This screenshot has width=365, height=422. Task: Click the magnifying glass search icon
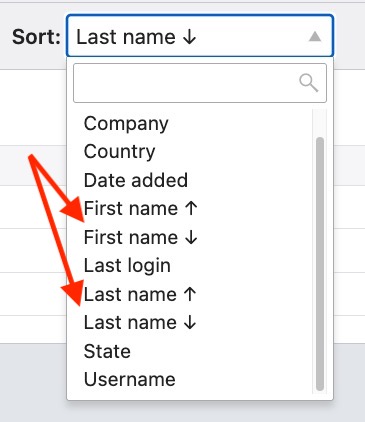[x=309, y=83]
